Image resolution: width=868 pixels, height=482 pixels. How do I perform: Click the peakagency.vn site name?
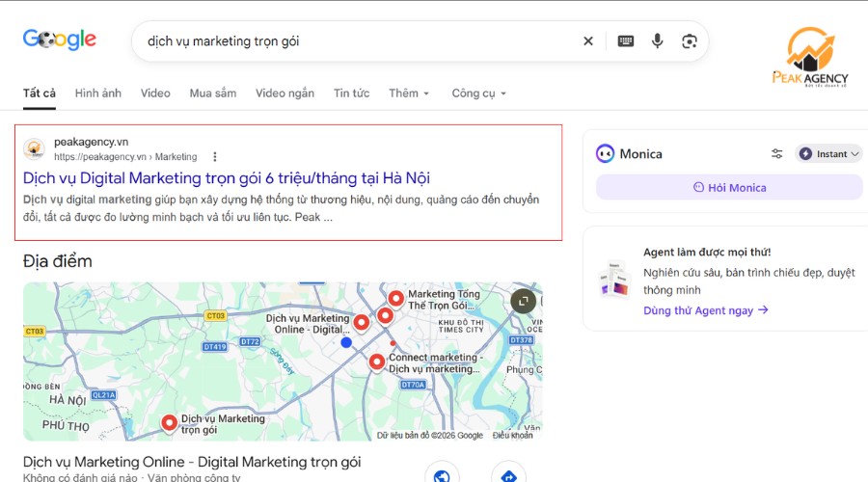tap(91, 142)
